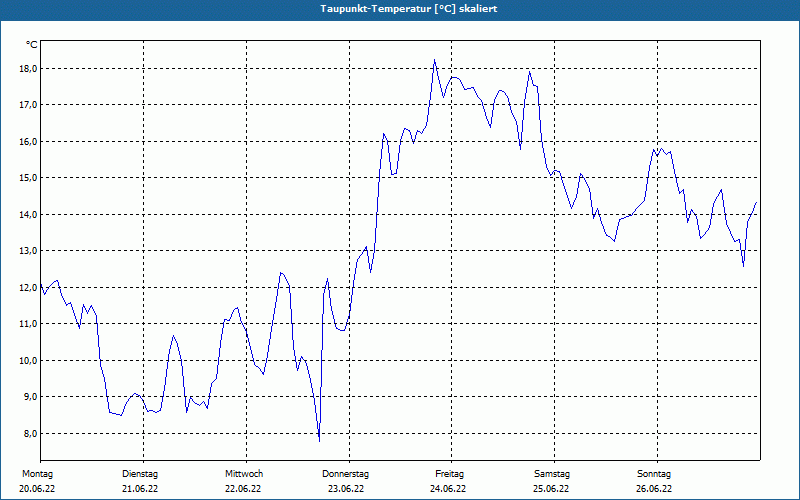This screenshot has width=800, height=500.
Task: Click the 'Sonntag' day label
Action: pos(654,474)
